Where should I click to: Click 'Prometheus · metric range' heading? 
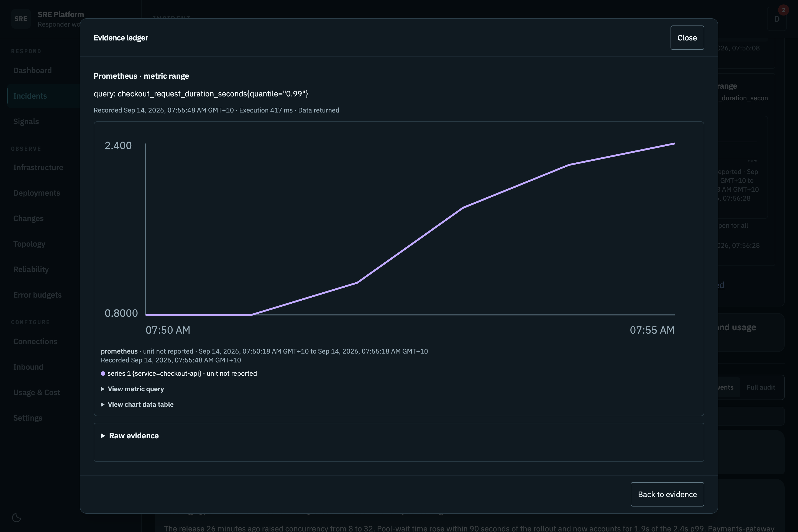pyautogui.click(x=141, y=76)
